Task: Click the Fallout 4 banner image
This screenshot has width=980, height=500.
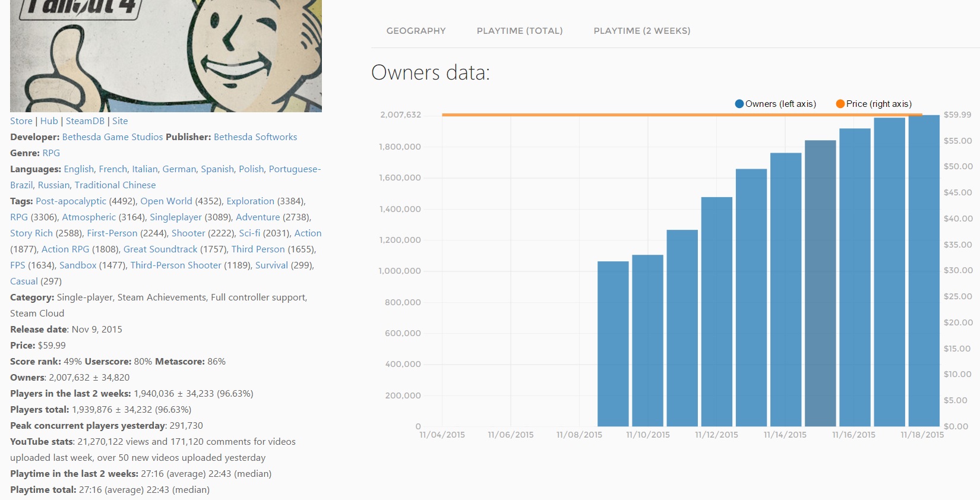Action: pyautogui.click(x=166, y=56)
